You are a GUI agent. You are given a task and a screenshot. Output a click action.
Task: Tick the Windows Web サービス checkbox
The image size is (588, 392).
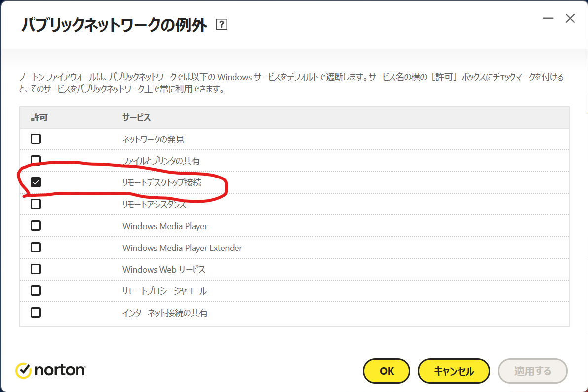point(36,269)
